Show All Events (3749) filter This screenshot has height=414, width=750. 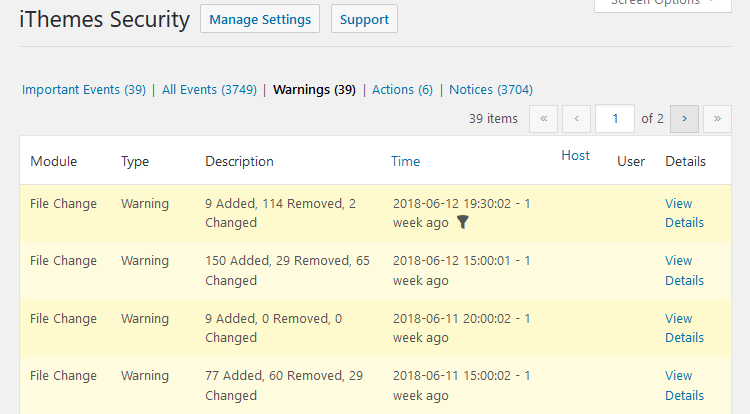[x=210, y=90]
